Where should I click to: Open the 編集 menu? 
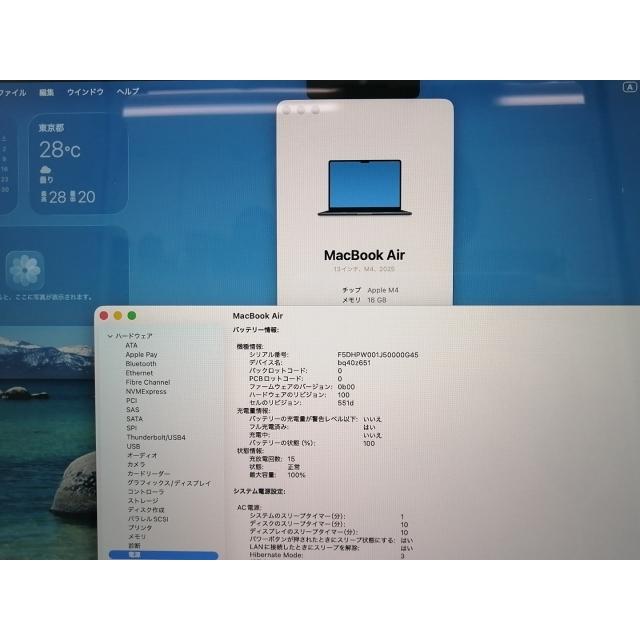(x=47, y=93)
